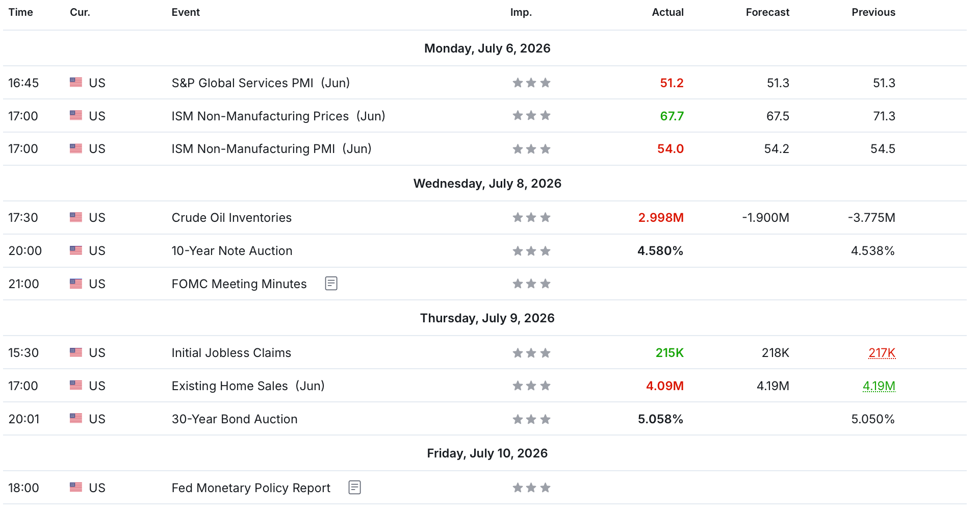This screenshot has width=980, height=511.
Task: Click the Forecast column header
Action: (x=767, y=12)
